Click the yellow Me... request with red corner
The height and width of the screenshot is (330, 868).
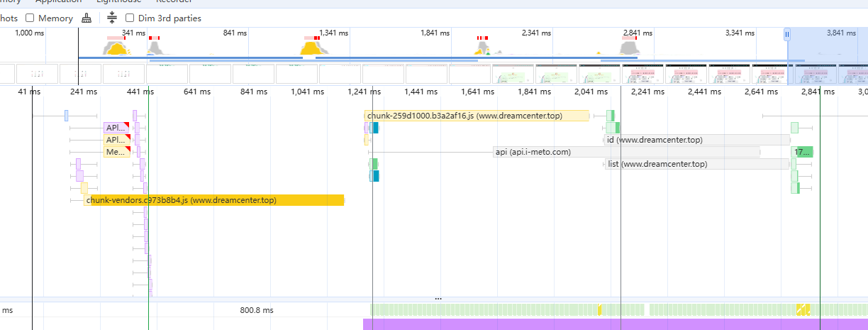[116, 152]
